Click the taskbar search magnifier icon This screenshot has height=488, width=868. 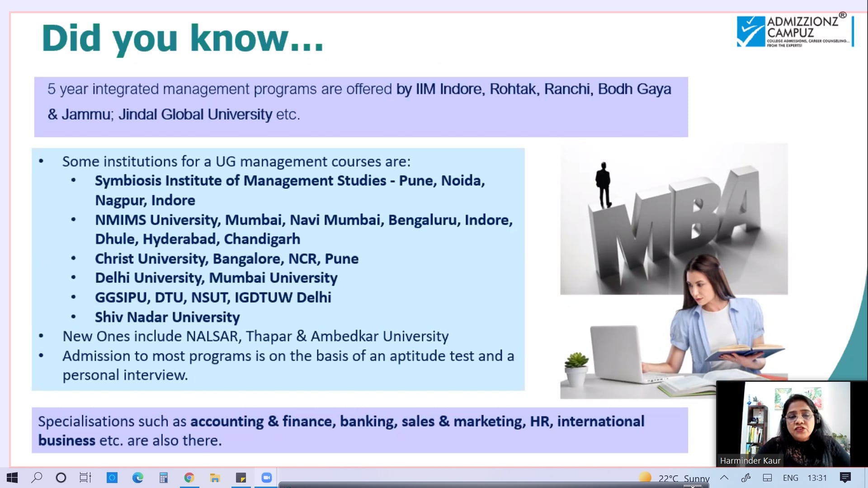pyautogui.click(x=37, y=478)
